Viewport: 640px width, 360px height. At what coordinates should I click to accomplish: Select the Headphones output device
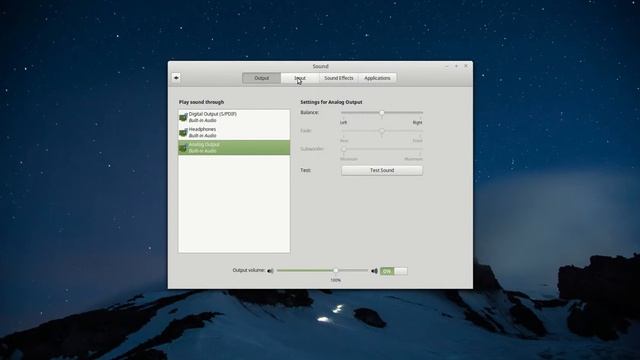point(234,132)
